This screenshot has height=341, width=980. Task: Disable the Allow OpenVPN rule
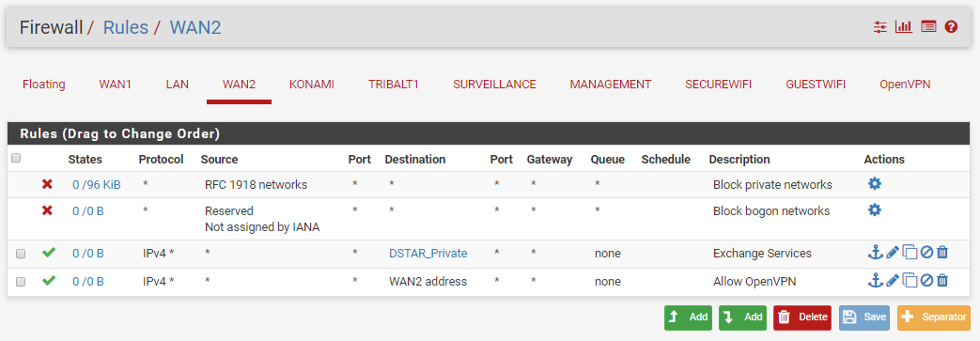(x=926, y=281)
